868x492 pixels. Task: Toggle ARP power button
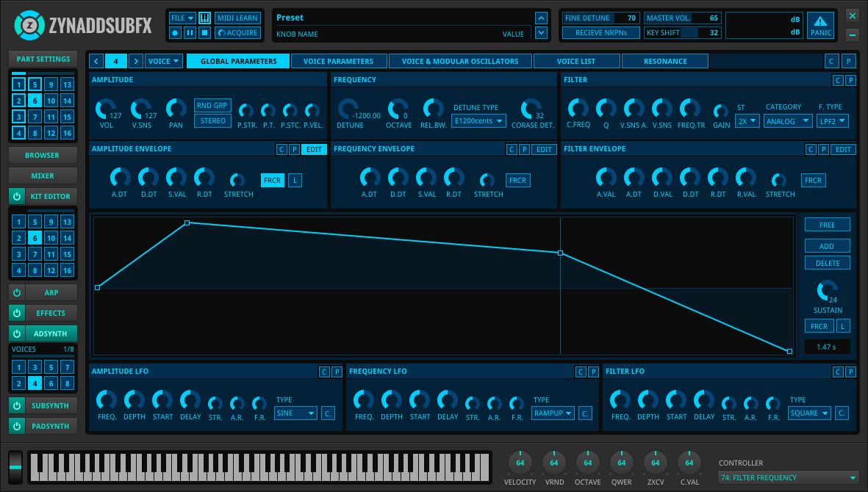pyautogui.click(x=17, y=292)
